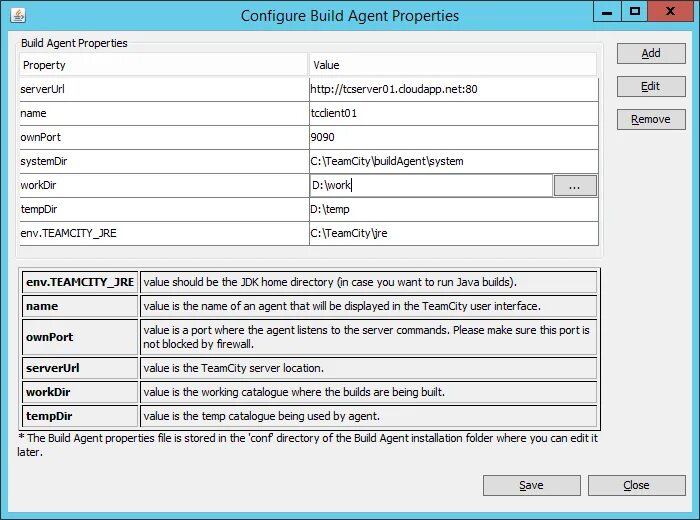Screen dimensions: 700x520
Task: Click the Remove property button
Action: (x=651, y=120)
